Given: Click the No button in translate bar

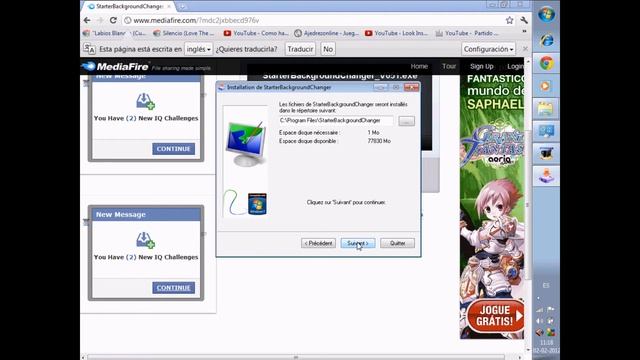Looking at the screenshot, I should pyautogui.click(x=328, y=49).
